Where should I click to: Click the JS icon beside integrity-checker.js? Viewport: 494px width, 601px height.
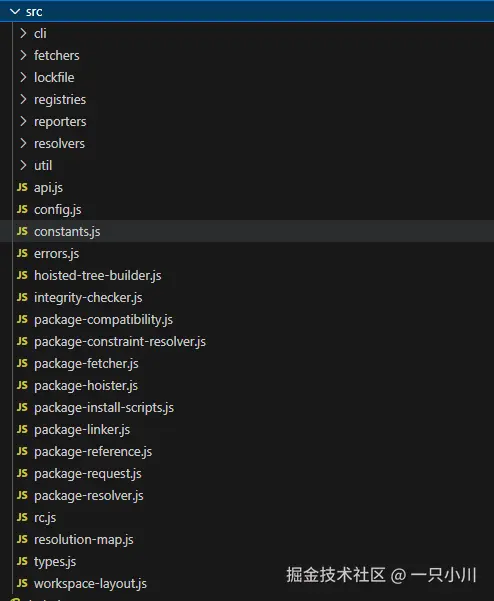(x=22, y=297)
